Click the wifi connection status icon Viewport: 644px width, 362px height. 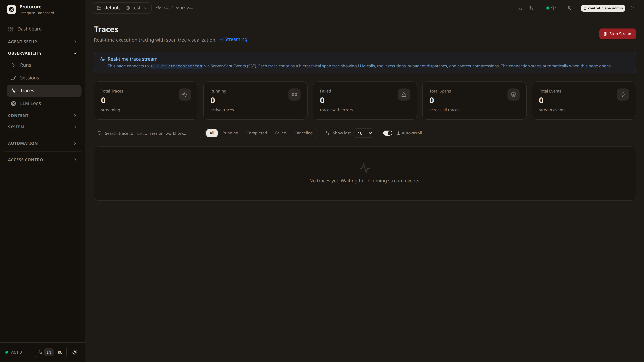pos(553,8)
